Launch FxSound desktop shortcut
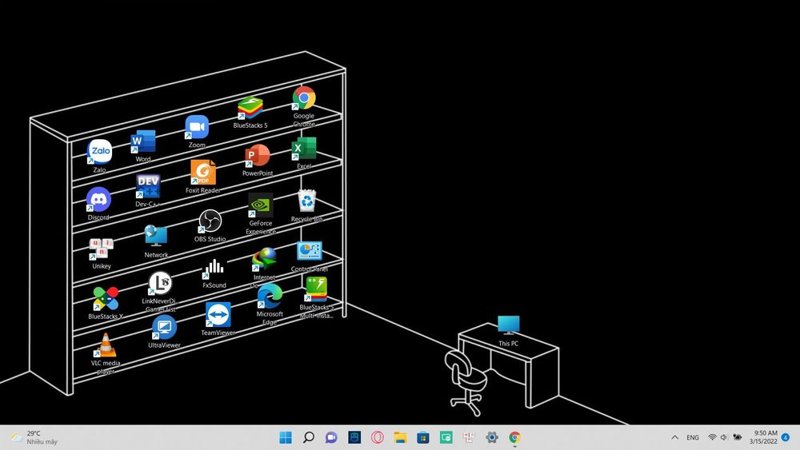800x450 pixels. coord(214,268)
